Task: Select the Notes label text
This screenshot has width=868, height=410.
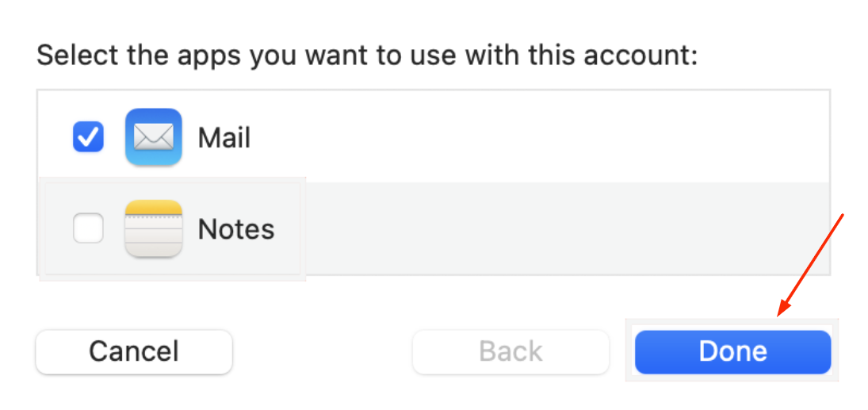Action: [235, 229]
